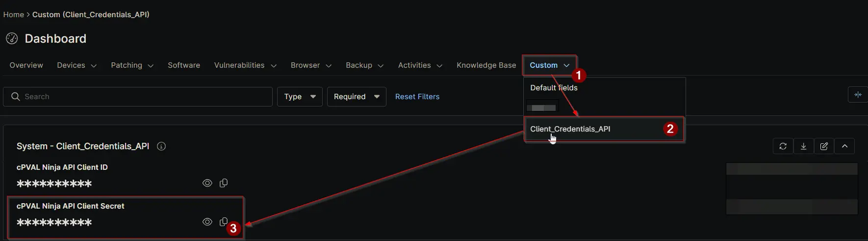Viewport: 868px width, 241px height.
Task: Click the dashboard gauge icon beside the title
Action: click(x=12, y=38)
